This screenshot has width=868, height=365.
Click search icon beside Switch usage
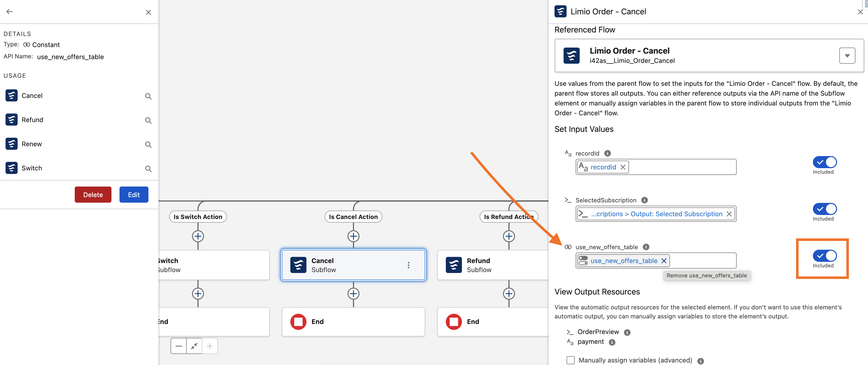[x=148, y=168]
